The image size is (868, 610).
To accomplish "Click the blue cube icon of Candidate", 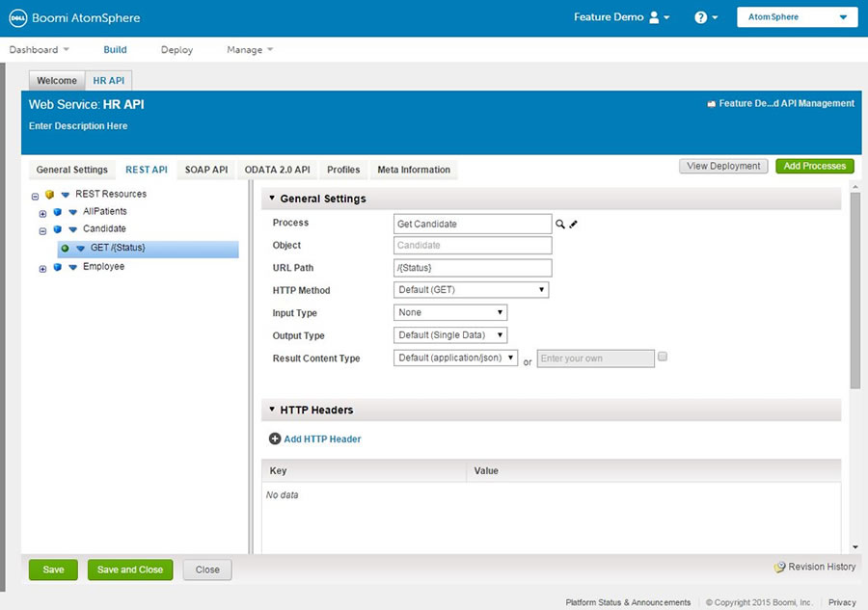I will [x=57, y=229].
